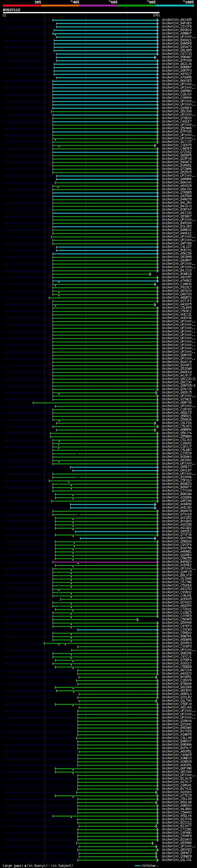Select hit label UniRef100_Q55ET7

coord(177,467)
